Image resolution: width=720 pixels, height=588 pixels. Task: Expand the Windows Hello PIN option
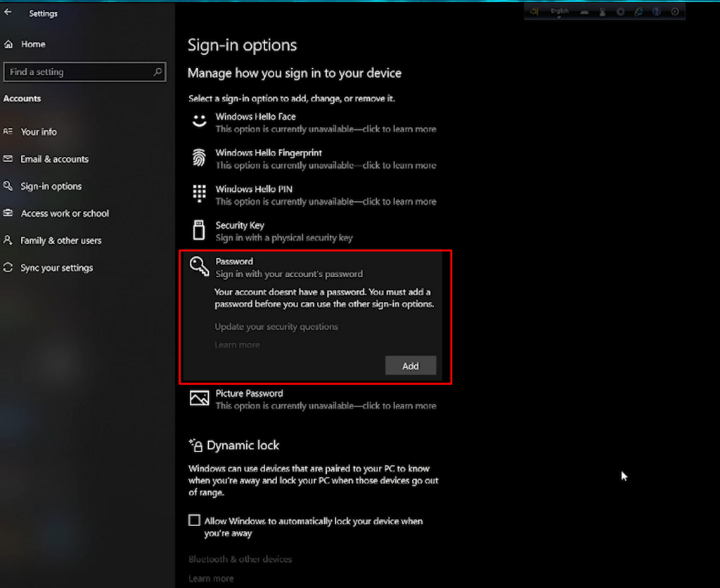[x=312, y=196]
